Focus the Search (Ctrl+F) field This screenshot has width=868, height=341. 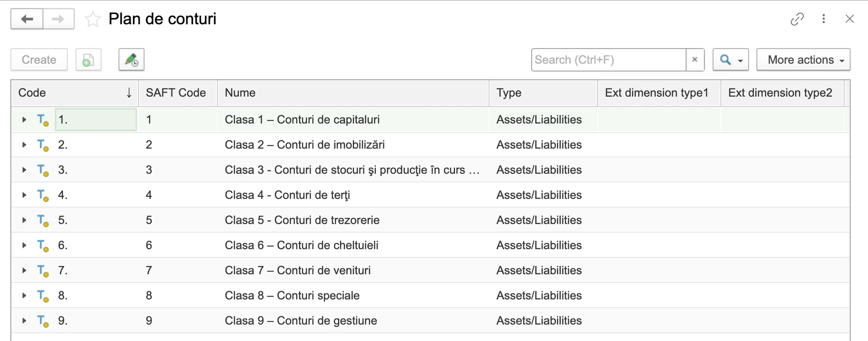coord(609,60)
